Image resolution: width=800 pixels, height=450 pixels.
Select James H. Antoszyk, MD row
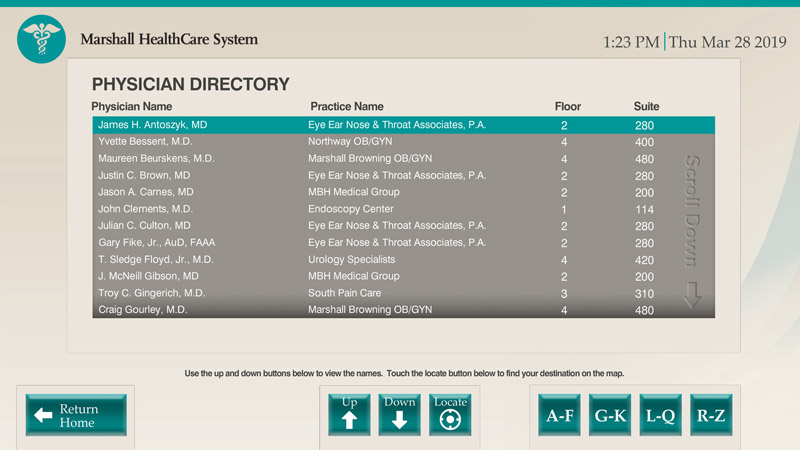(404, 125)
